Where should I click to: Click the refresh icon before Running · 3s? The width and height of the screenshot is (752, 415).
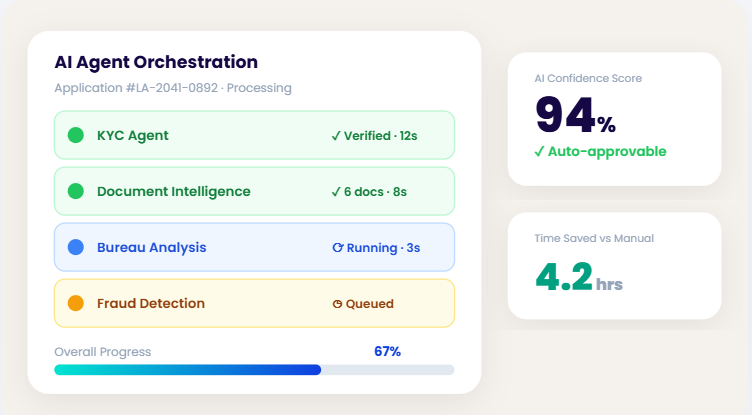(x=337, y=247)
